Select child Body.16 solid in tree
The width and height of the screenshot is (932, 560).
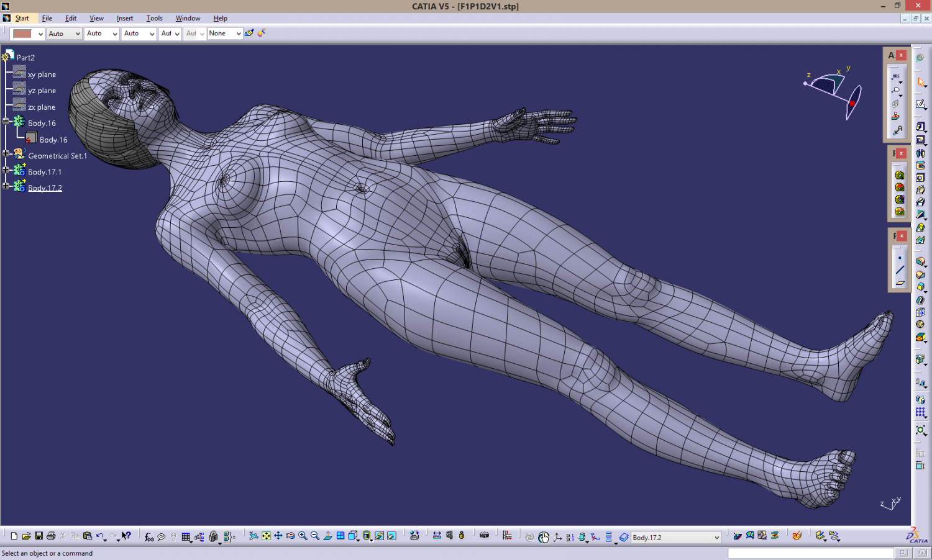tap(53, 140)
